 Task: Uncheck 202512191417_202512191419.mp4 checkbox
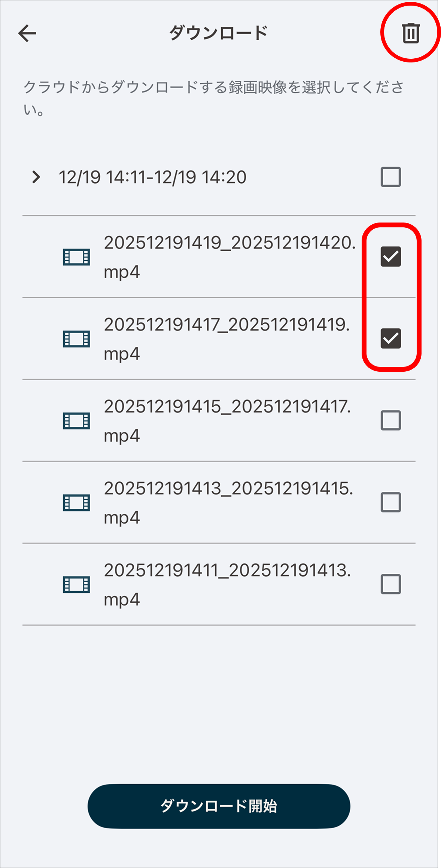(391, 338)
